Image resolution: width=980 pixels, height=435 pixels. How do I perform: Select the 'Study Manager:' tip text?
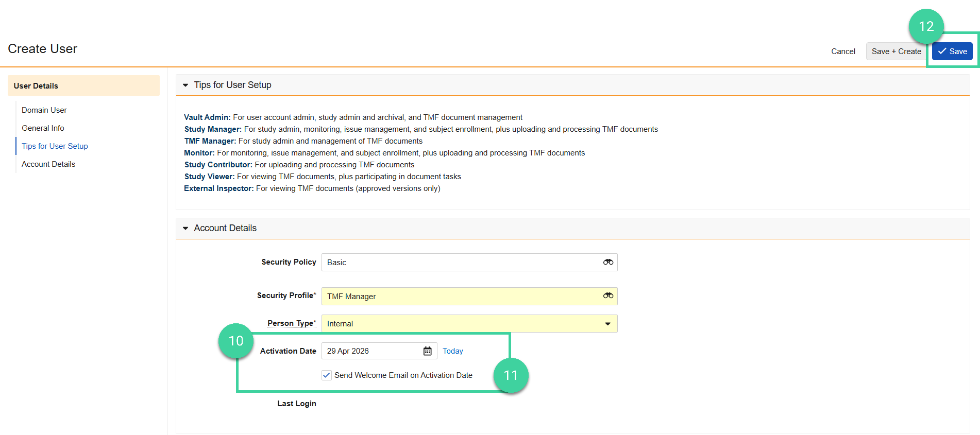(x=213, y=129)
